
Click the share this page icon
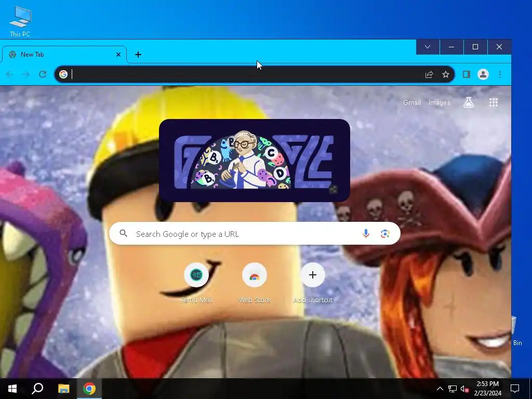point(429,74)
